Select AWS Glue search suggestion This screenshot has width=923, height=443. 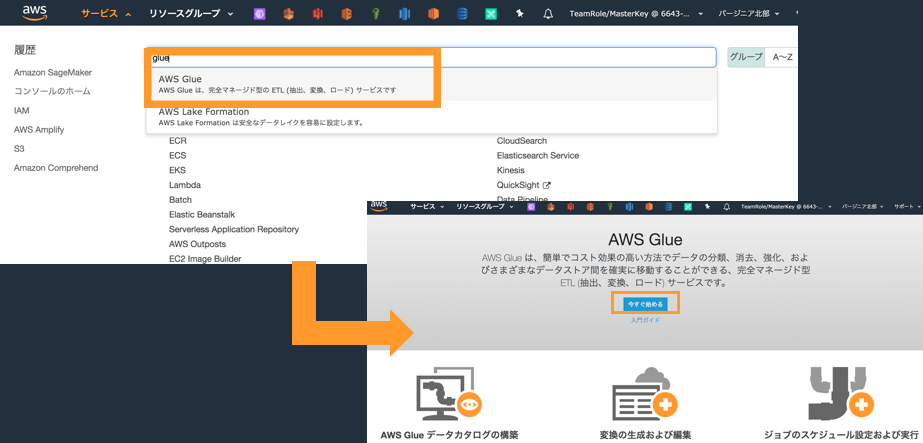click(431, 85)
